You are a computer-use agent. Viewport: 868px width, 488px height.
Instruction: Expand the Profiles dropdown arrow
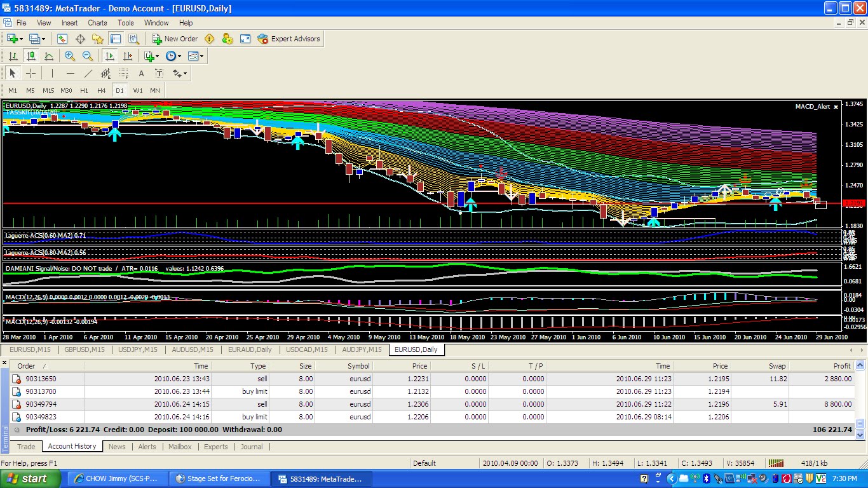coord(44,39)
